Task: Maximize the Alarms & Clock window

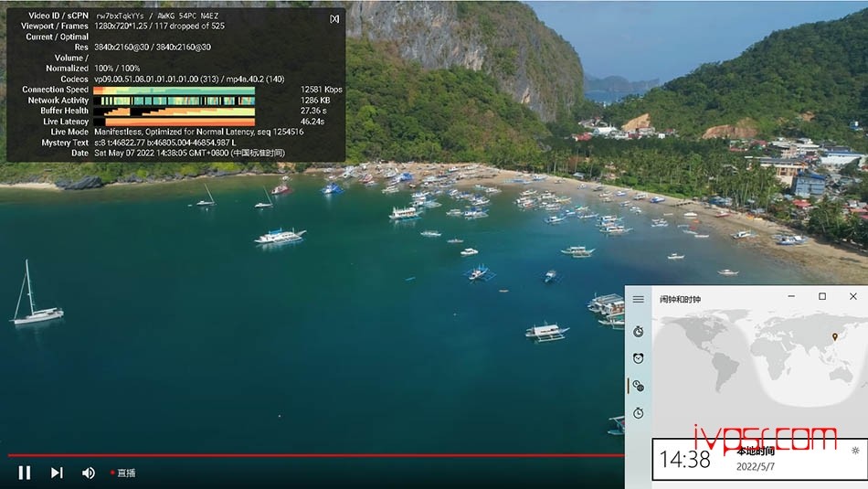Action: click(x=822, y=296)
